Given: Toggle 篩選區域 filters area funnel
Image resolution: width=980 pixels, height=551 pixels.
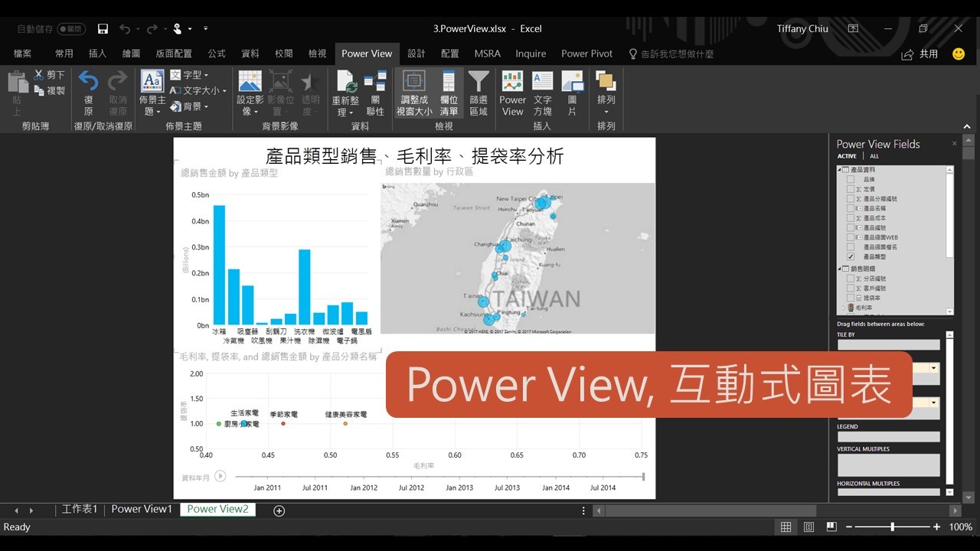Looking at the screenshot, I should click(x=479, y=93).
